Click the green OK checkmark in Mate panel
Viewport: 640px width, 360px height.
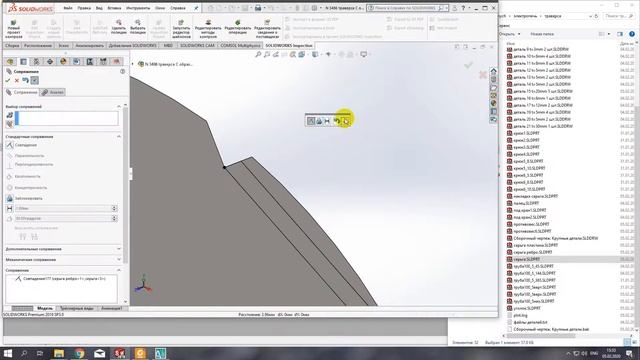point(8,80)
